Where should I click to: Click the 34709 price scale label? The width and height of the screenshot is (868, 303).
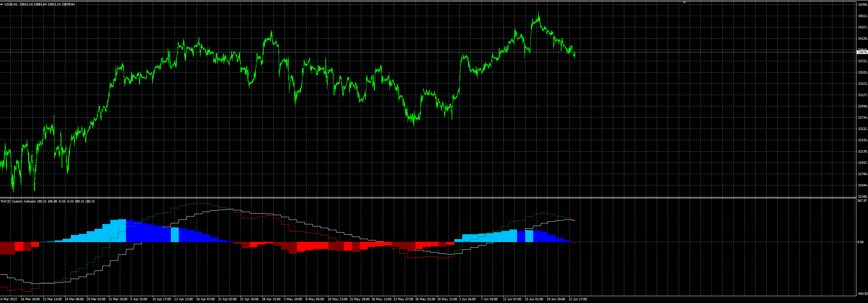[x=863, y=5]
